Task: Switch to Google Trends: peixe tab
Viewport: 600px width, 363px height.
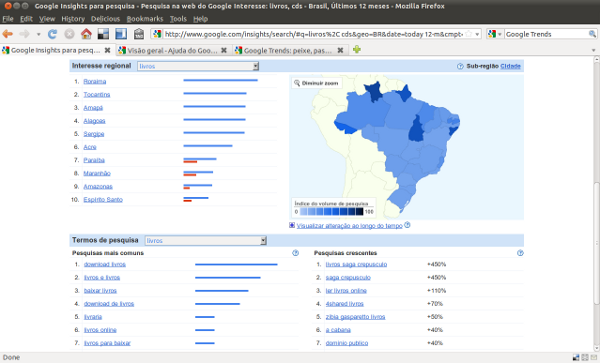Action: click(x=288, y=50)
